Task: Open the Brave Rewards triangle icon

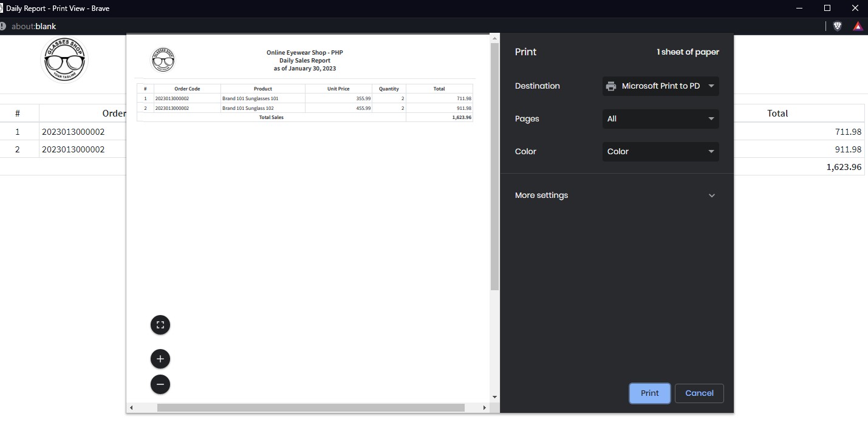Action: (858, 26)
